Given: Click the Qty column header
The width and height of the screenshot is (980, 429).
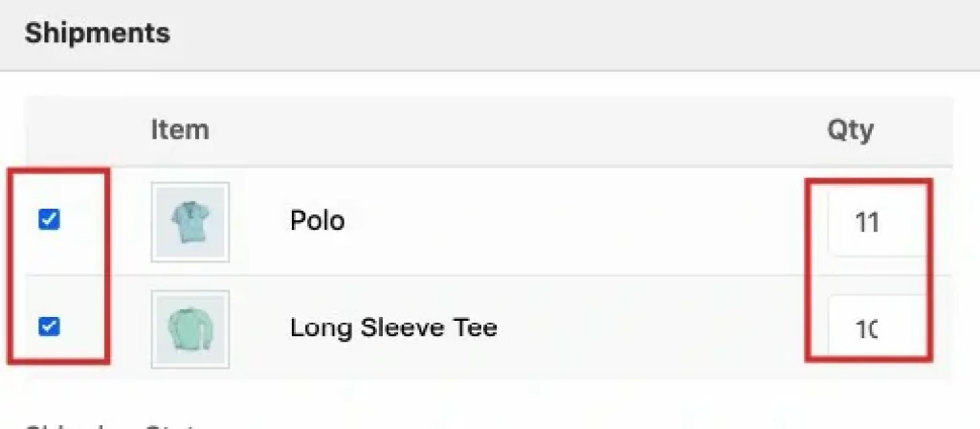Looking at the screenshot, I should [x=850, y=130].
